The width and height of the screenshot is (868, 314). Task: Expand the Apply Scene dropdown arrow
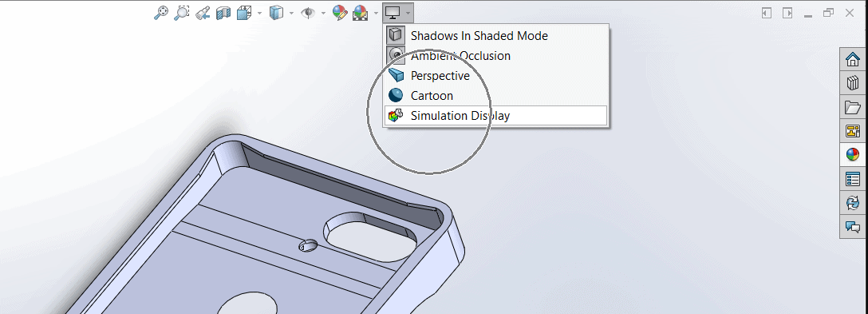coord(377,13)
